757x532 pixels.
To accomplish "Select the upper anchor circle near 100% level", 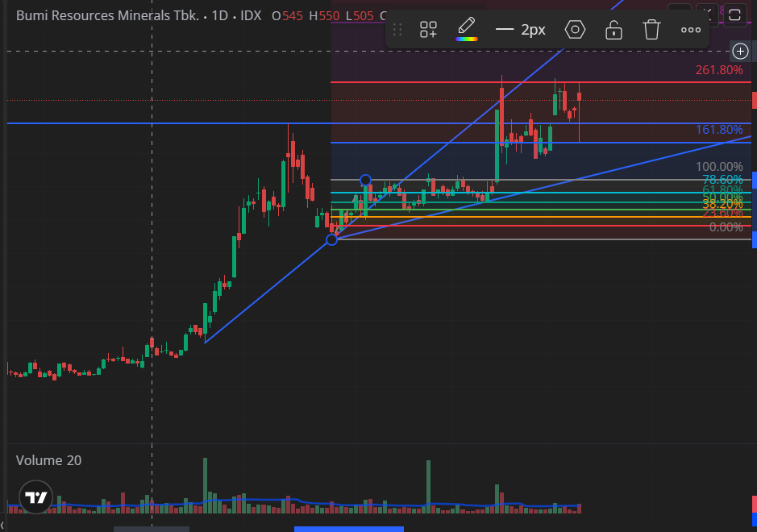I will coord(365,180).
